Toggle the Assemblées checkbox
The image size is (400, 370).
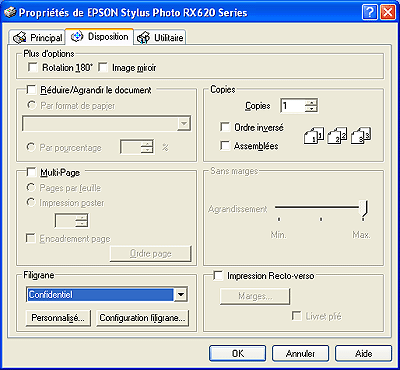point(225,146)
